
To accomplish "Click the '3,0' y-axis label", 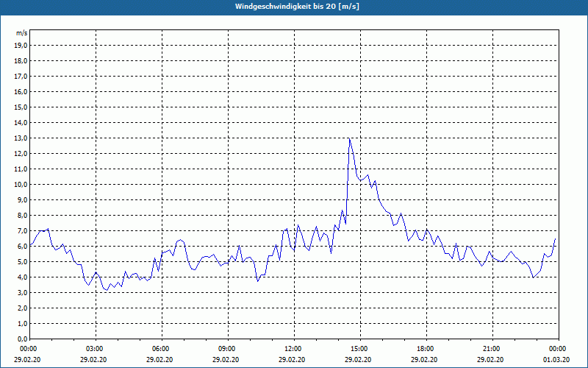I will point(23,292).
